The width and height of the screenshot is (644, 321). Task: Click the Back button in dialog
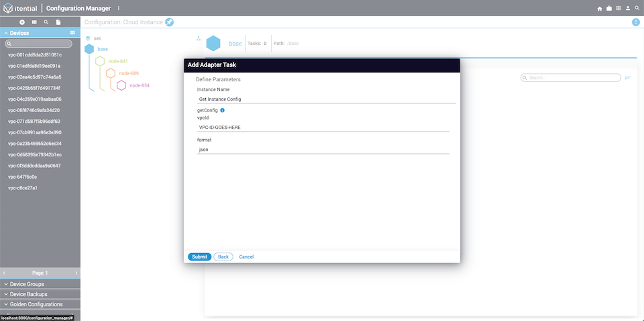(x=223, y=257)
